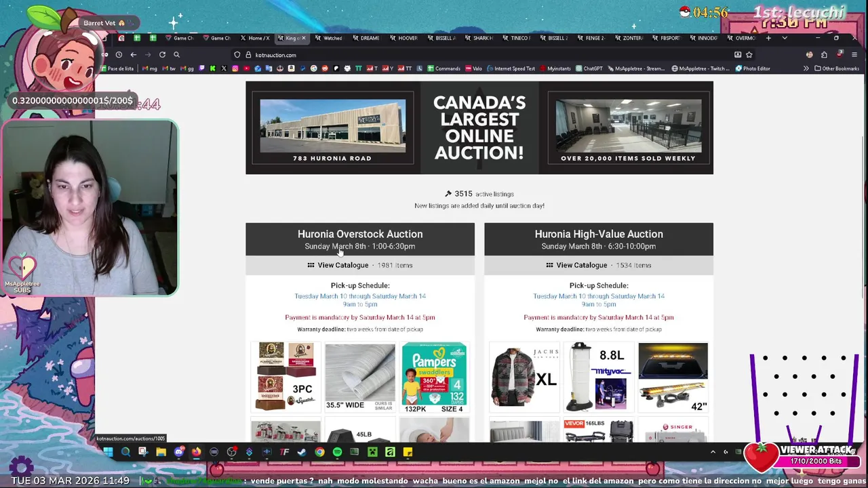Screen dimensions: 868x488
Task: Open a new browser tab
Action: pyautogui.click(x=768, y=38)
